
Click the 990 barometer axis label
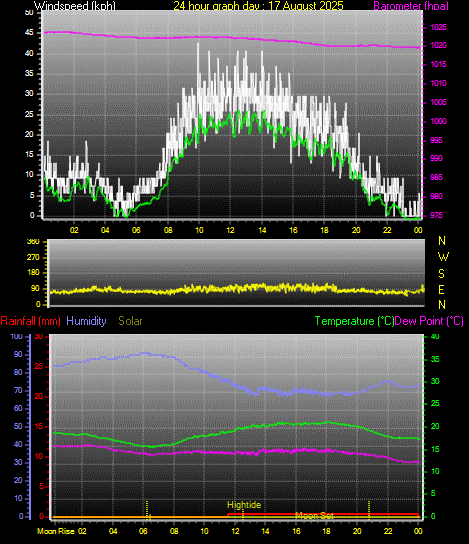click(x=436, y=158)
